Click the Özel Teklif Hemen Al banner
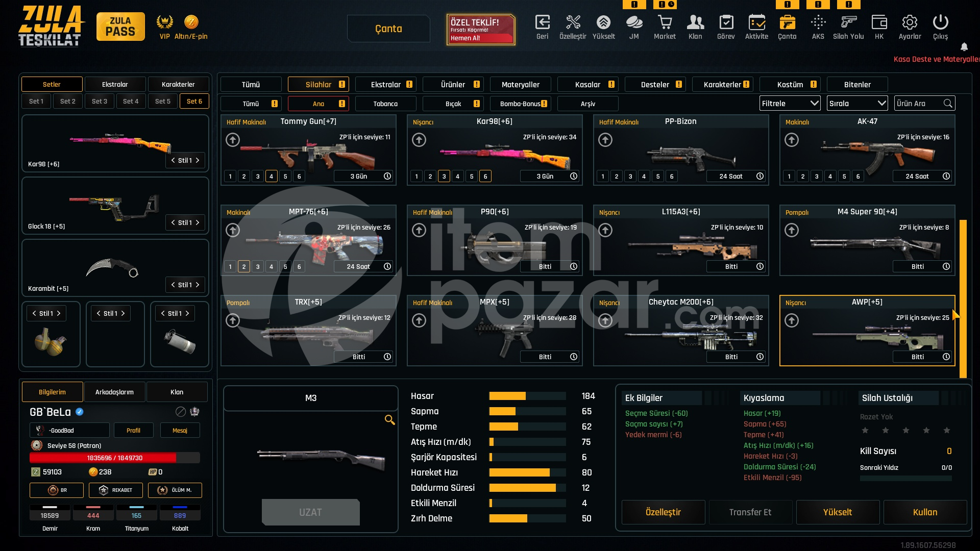The height and width of the screenshot is (551, 980). coord(480,30)
